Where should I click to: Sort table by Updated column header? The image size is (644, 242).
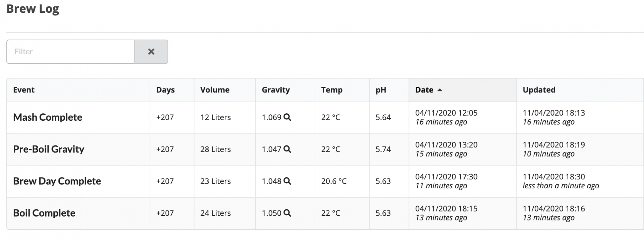coord(539,90)
